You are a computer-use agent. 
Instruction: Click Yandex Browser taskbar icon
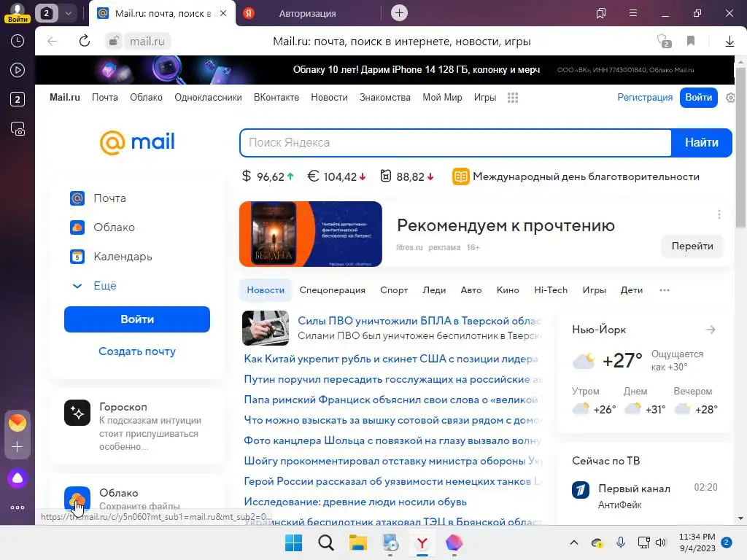[422, 542]
